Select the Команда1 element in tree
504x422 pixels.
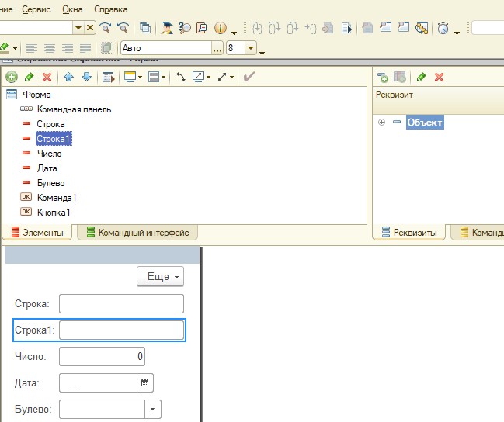coord(57,198)
